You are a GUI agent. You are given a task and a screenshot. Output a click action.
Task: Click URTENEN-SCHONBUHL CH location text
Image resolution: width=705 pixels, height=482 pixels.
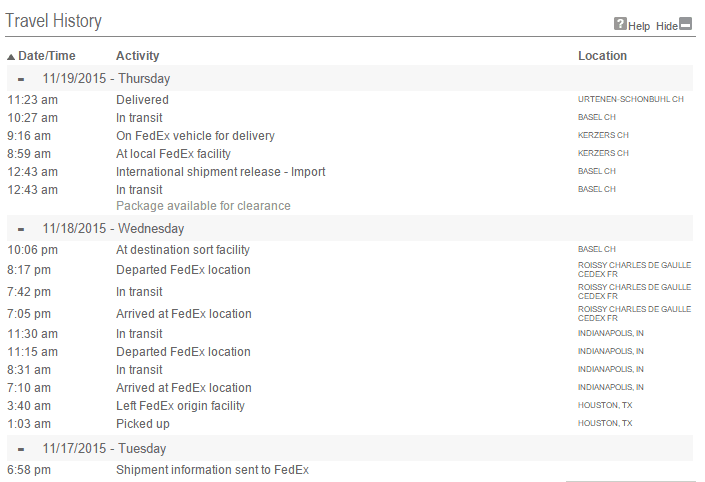pyautogui.click(x=630, y=99)
